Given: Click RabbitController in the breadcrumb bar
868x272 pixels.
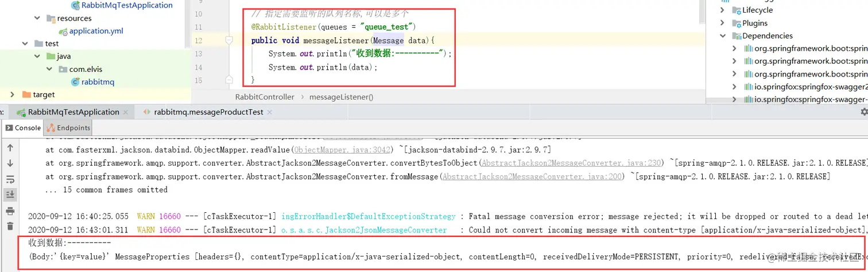Looking at the screenshot, I should pyautogui.click(x=265, y=97).
